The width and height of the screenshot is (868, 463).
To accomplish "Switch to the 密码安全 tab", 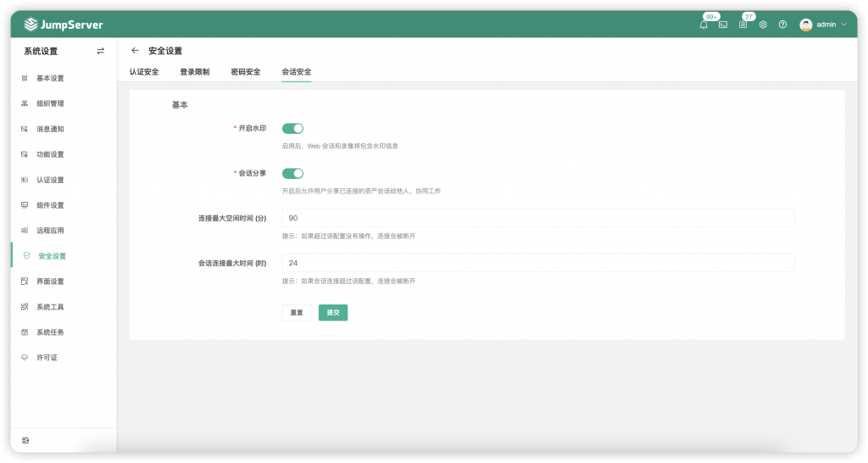I will coord(246,72).
